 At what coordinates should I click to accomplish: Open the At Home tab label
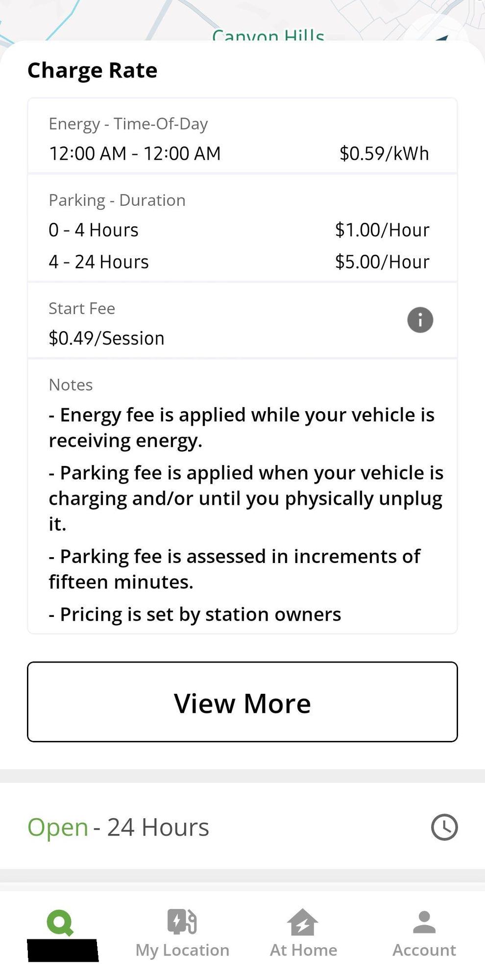(x=303, y=950)
